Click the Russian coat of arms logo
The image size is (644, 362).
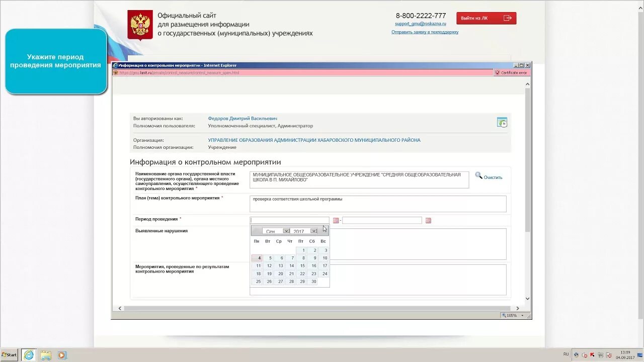coord(140,25)
